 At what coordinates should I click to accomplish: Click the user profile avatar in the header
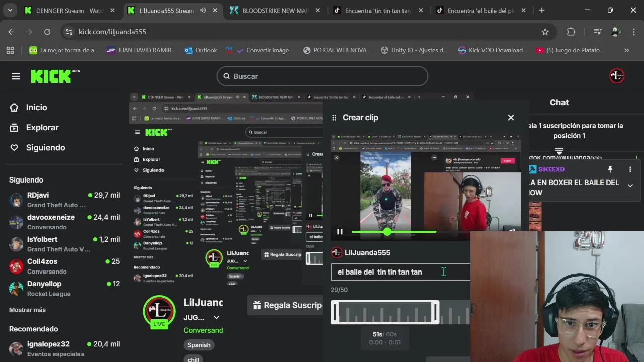(617, 76)
